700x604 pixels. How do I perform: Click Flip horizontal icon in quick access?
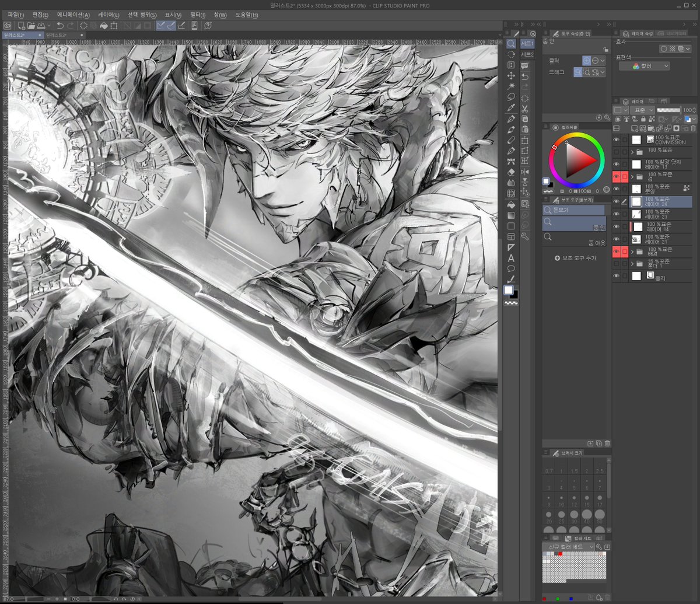[525, 172]
